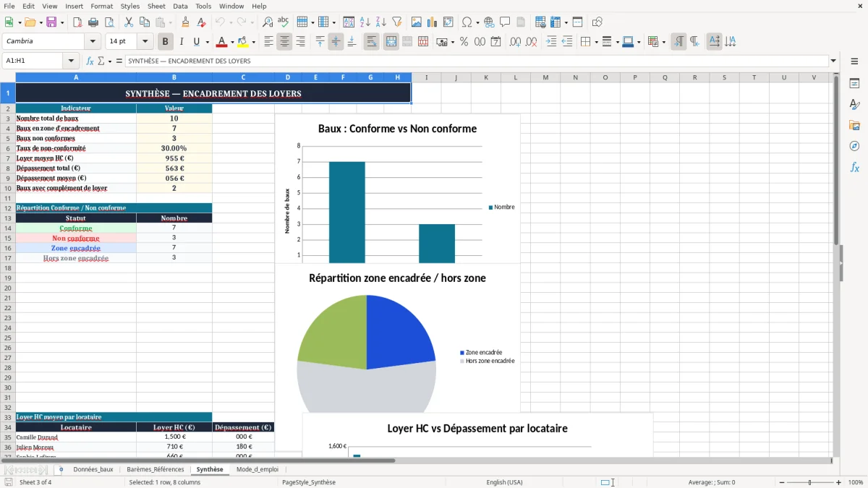Insert a hyperlink (globe icon)
Screen dimensions: 868x488
(x=490, y=22)
